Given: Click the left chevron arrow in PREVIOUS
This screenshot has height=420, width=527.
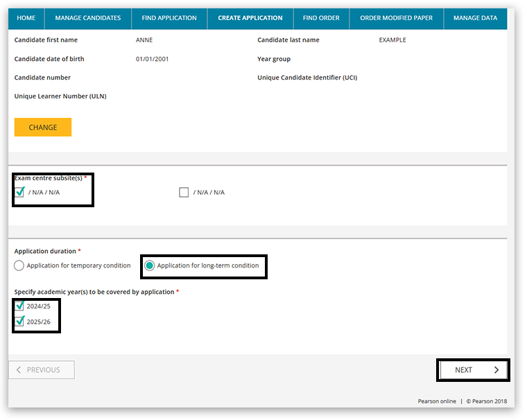Looking at the screenshot, I should coord(19,370).
